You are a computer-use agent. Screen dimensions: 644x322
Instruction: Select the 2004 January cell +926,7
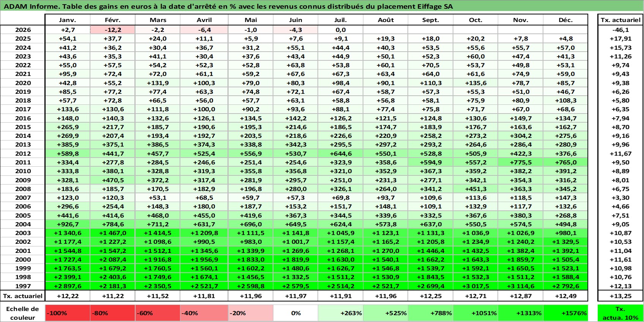(x=68, y=224)
